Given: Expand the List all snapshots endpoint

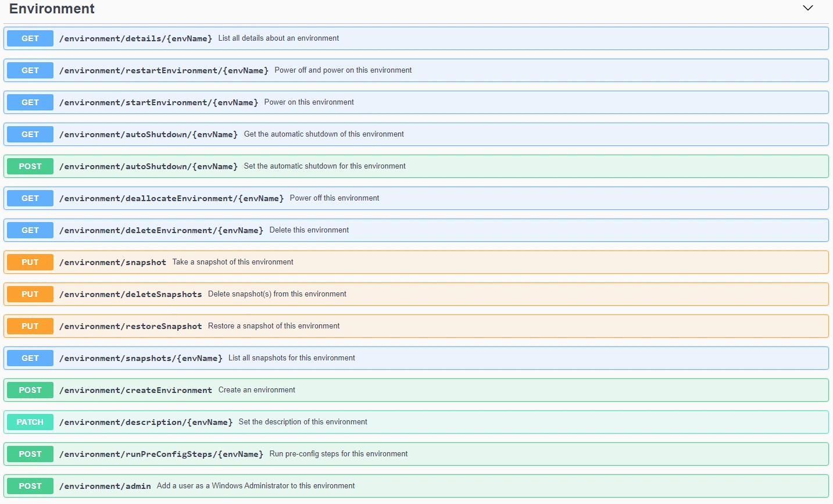Looking at the screenshot, I should 416,358.
